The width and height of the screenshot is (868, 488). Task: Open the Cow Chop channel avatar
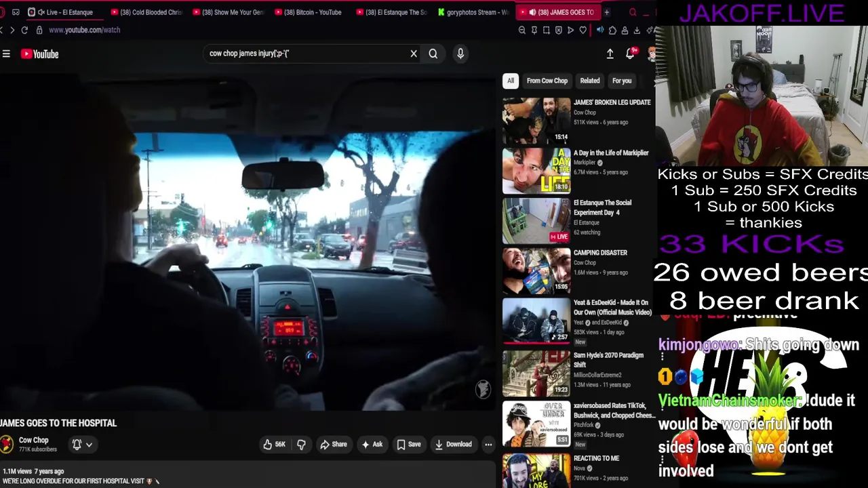coord(7,445)
